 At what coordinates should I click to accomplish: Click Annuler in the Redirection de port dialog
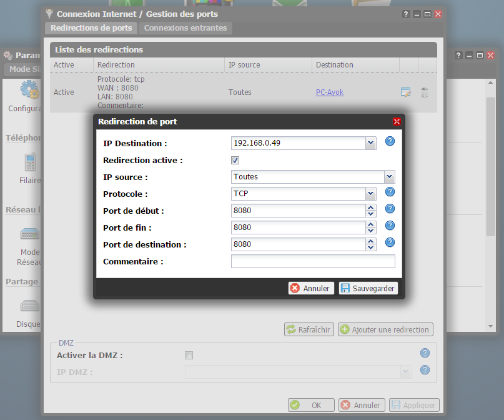[x=310, y=288]
